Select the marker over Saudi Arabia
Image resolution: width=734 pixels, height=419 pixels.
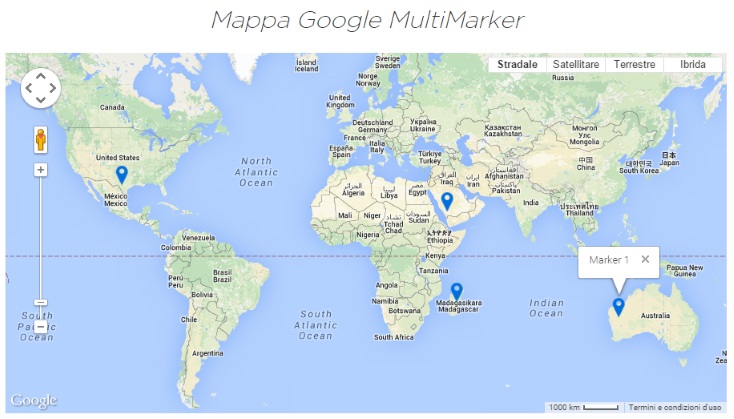(447, 200)
